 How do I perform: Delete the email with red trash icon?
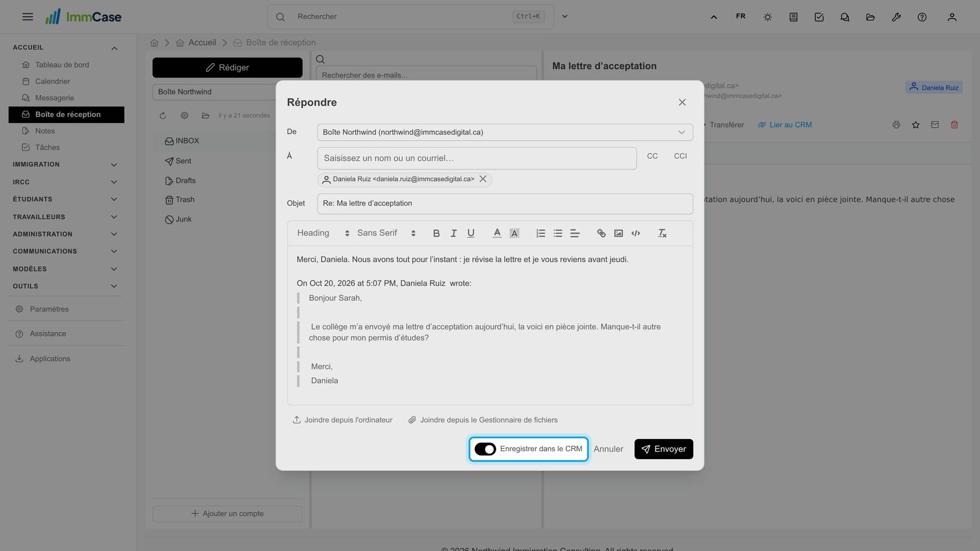(954, 125)
